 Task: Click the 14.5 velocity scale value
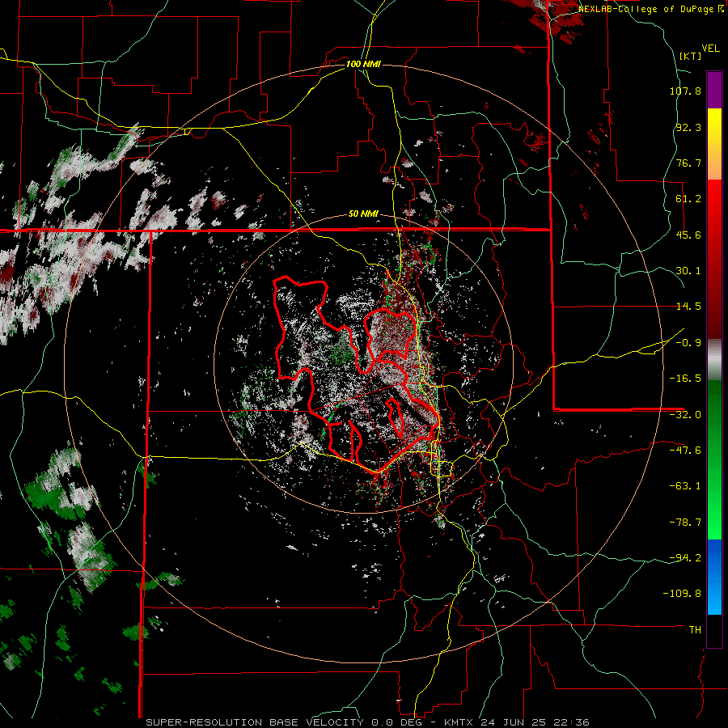(x=688, y=307)
